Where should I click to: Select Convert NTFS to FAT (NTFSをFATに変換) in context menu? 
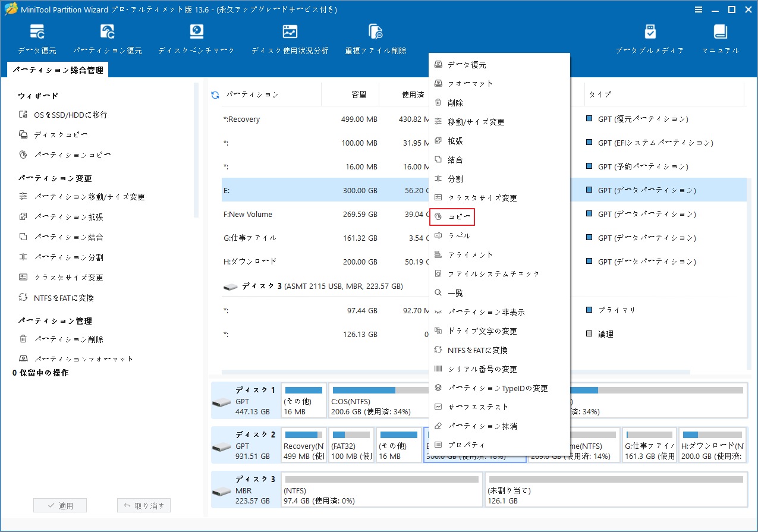pos(499,350)
